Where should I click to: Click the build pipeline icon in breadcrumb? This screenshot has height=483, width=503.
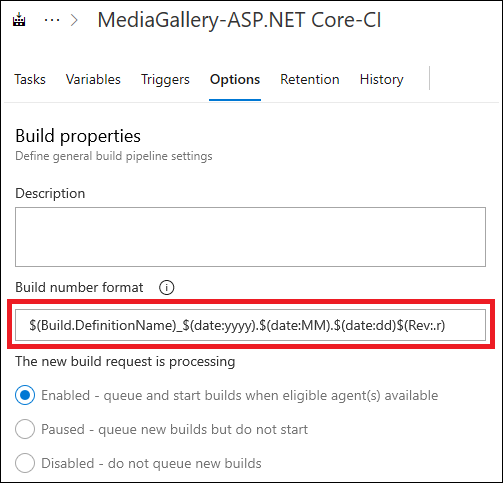(19, 19)
